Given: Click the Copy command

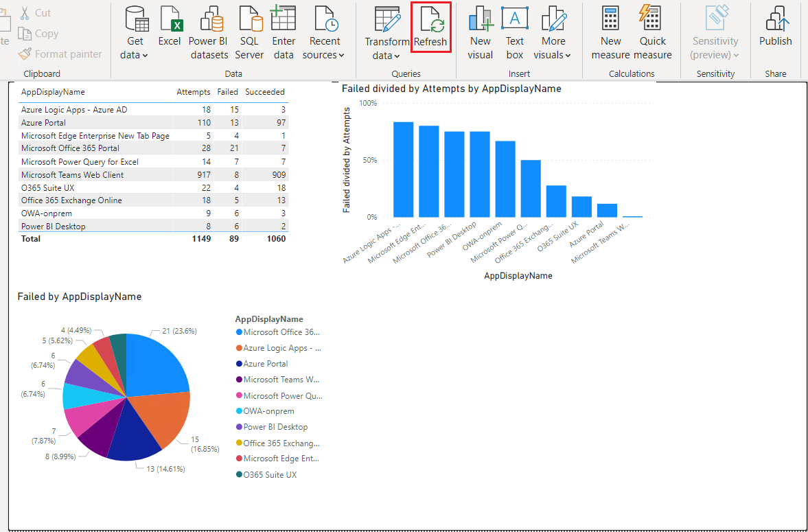Looking at the screenshot, I should coord(38,33).
